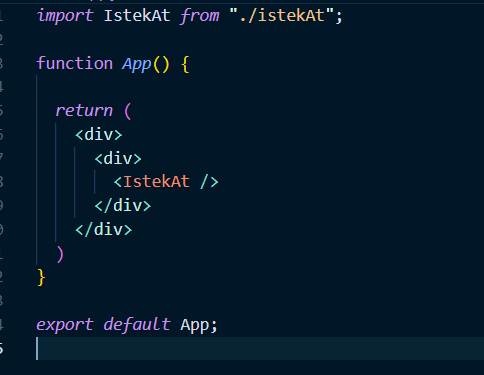484x375 pixels.
Task: Click 'IstekAt' identifier in the import statement
Action: pos(137,15)
